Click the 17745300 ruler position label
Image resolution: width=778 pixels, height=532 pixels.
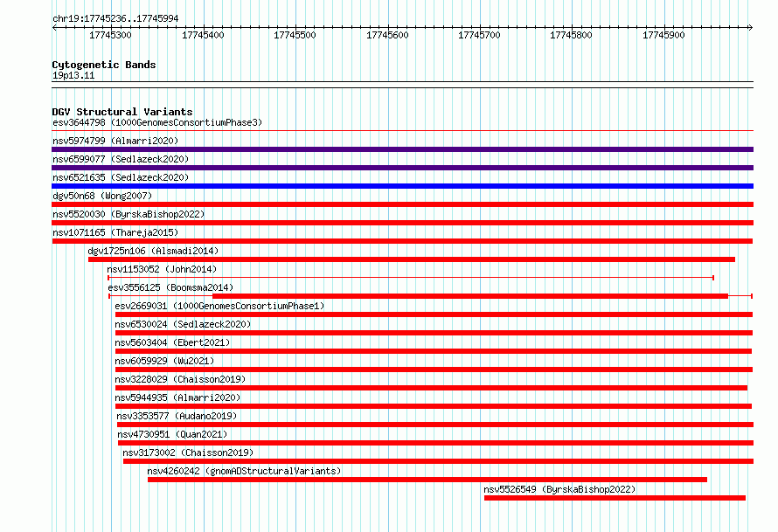tap(110, 35)
